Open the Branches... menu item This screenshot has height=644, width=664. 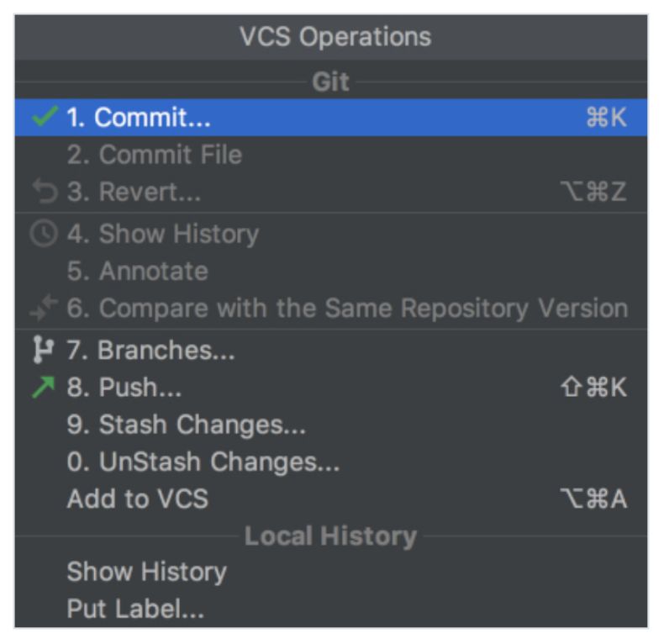[151, 350]
